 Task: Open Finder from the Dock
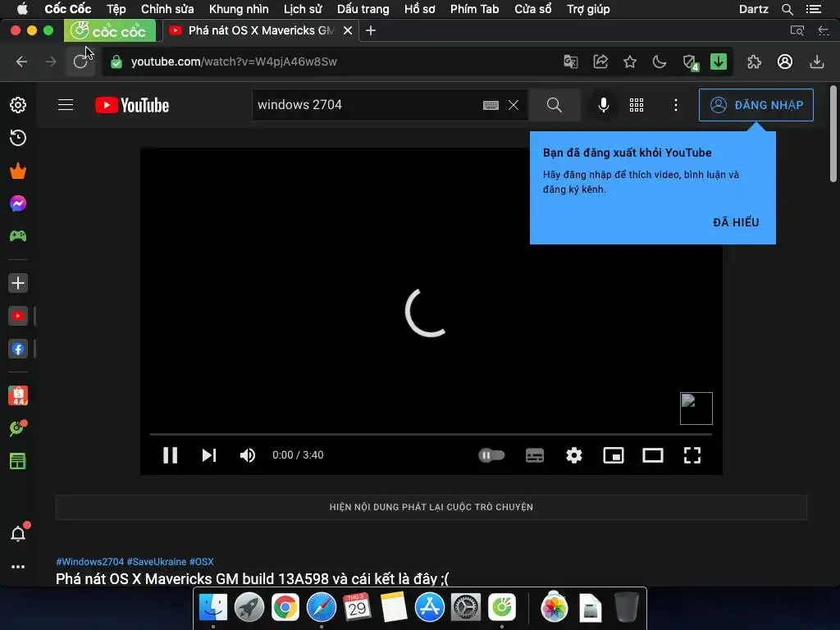pyautogui.click(x=213, y=608)
